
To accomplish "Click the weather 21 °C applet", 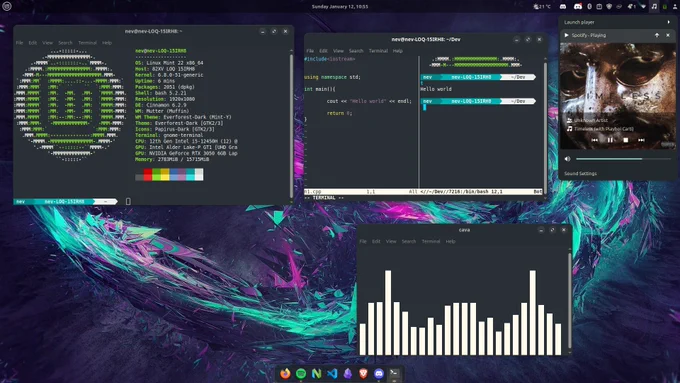I will pyautogui.click(x=543, y=7).
